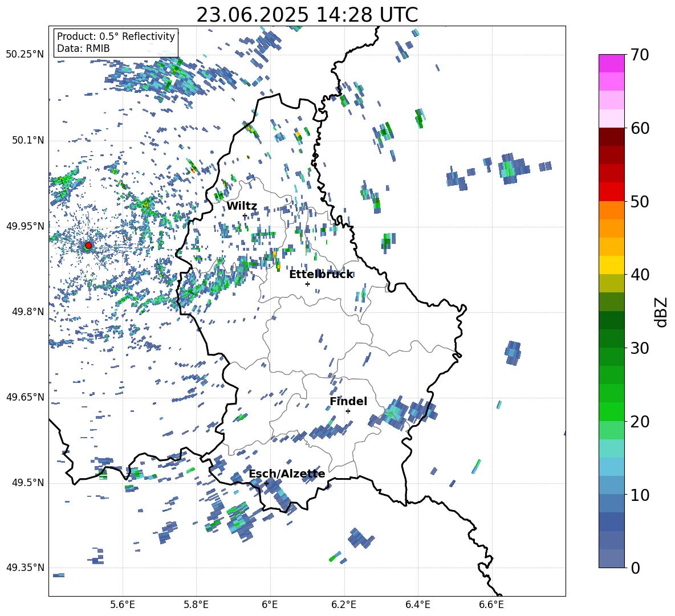Viewport: 675px width, 616px height.
Task: Click the 5.6°E longitude label
Action: point(122,605)
